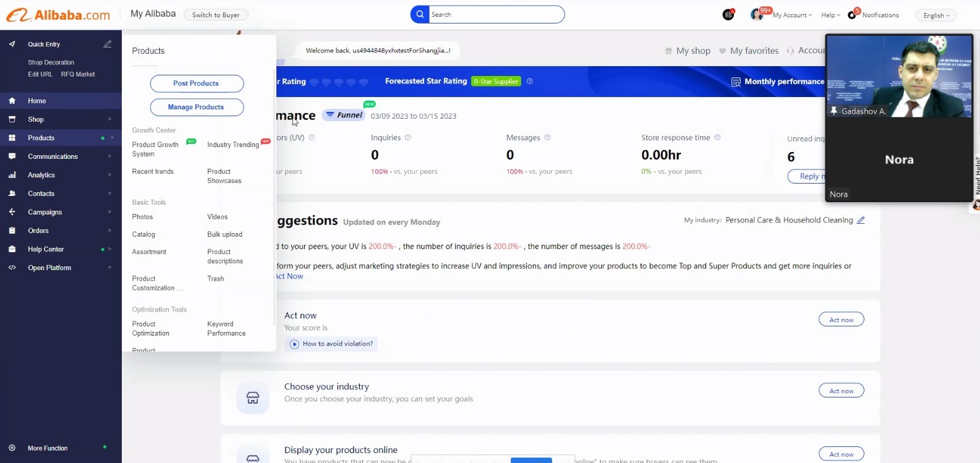This screenshot has width=980, height=463.
Task: Click the search magnifier icon
Action: (420, 14)
